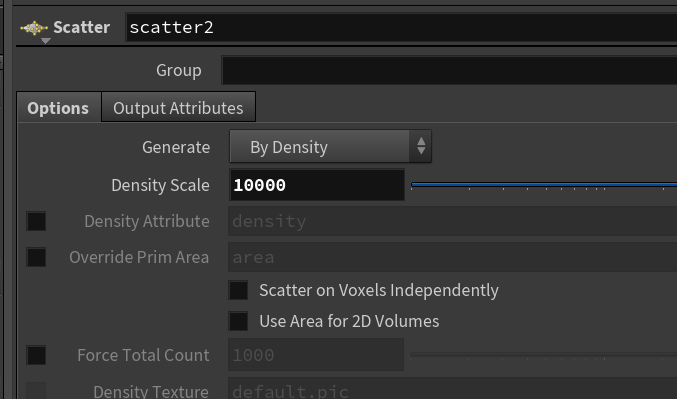Enable the Override Prim Area checkbox
This screenshot has height=399, width=677.
36,257
